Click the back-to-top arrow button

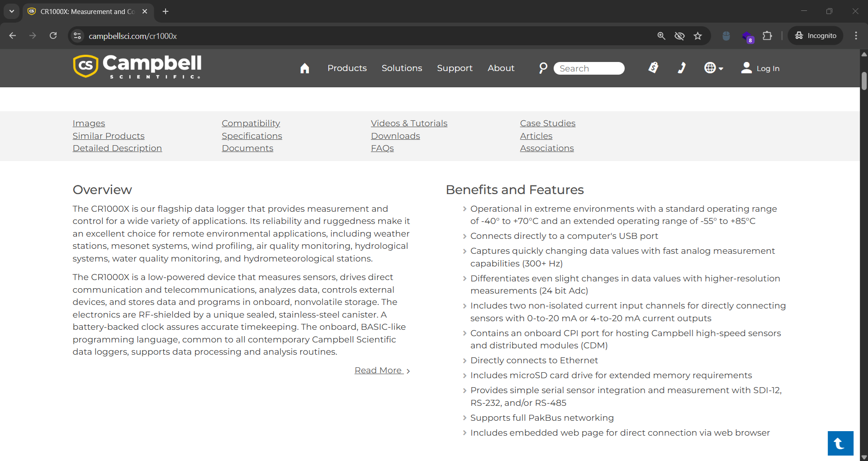pos(840,443)
